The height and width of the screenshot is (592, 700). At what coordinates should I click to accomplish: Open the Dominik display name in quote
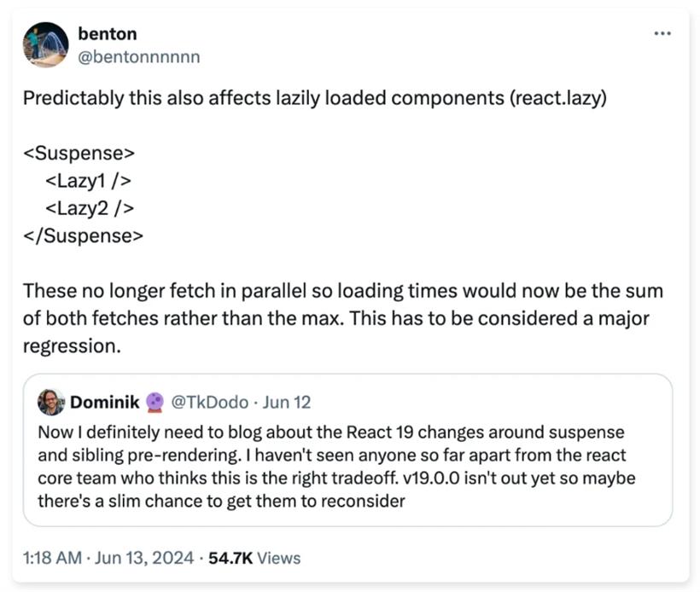(x=104, y=402)
